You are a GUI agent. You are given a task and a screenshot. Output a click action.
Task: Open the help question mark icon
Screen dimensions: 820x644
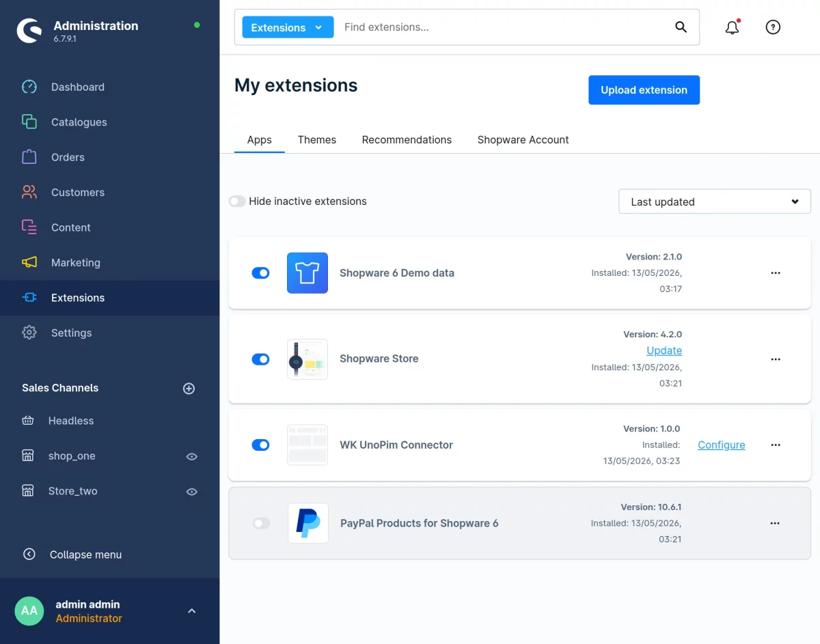(773, 27)
